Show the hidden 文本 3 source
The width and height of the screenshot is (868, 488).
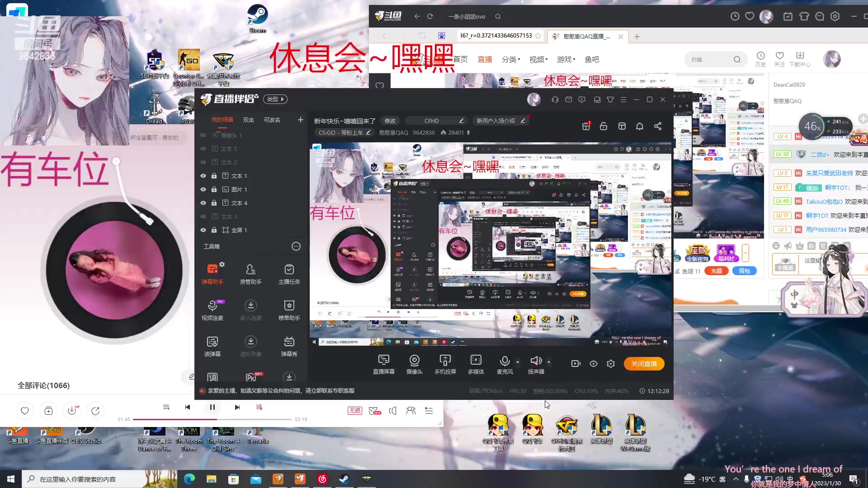pyautogui.click(x=203, y=216)
